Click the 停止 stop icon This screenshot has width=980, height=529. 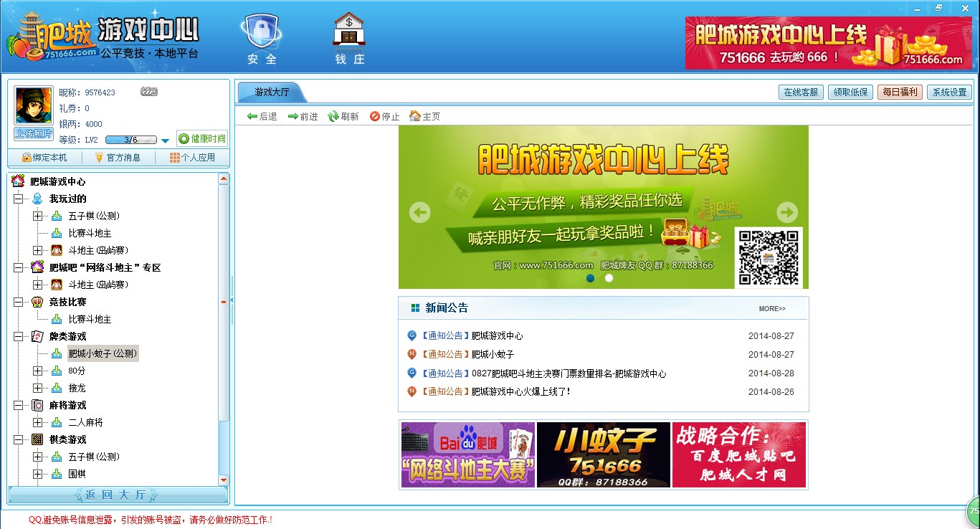[x=374, y=116]
